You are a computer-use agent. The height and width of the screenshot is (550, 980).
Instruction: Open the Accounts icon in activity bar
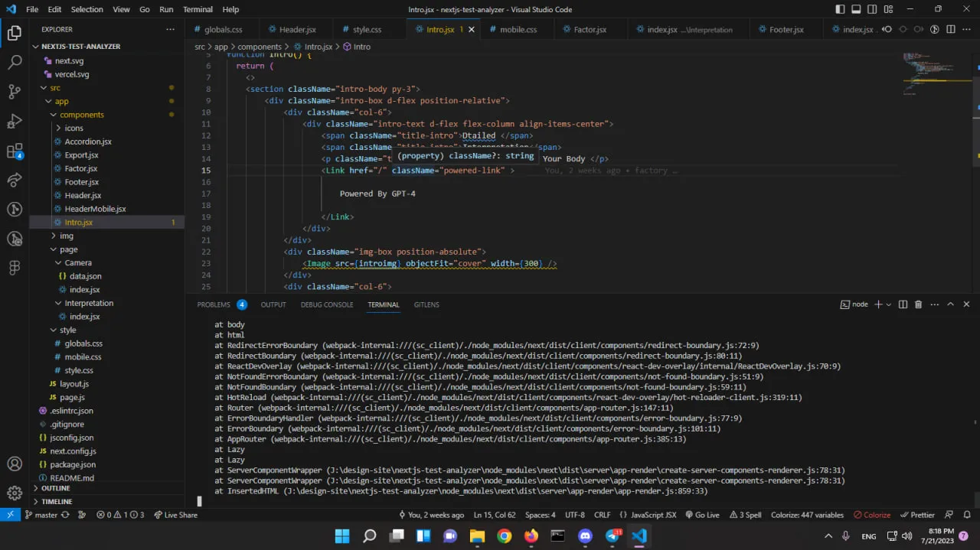[15, 464]
